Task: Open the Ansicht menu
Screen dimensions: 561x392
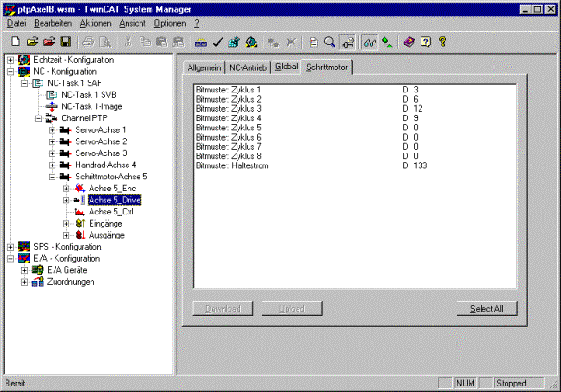Action: 132,24
